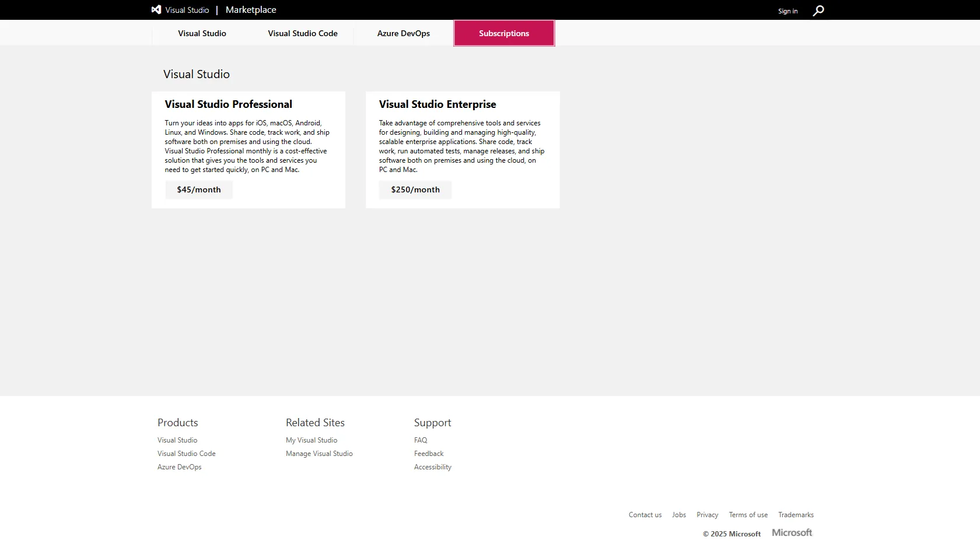
Task: Go to Marketplace home link
Action: coord(251,10)
